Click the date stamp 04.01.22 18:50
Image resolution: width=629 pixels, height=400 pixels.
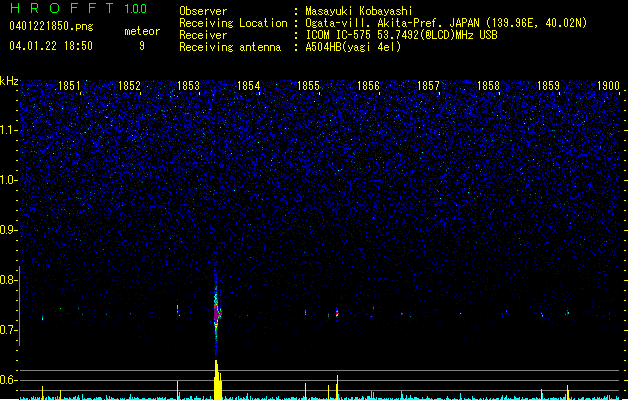point(51,46)
